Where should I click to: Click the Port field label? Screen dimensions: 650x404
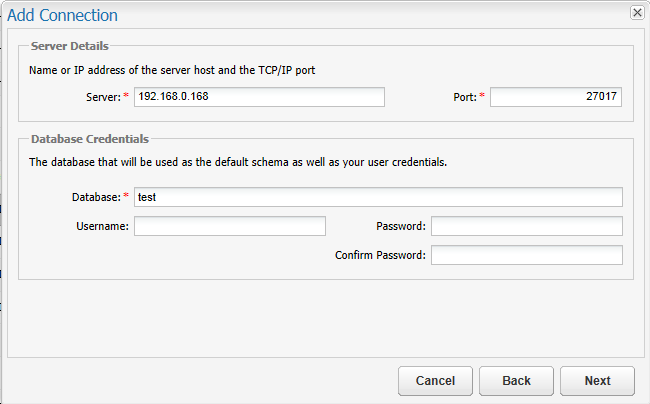465,97
